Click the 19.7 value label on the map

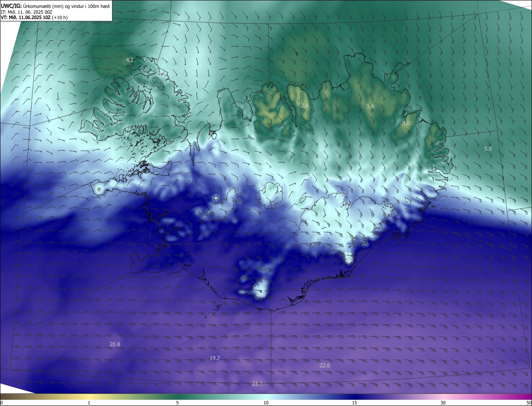click(x=215, y=358)
